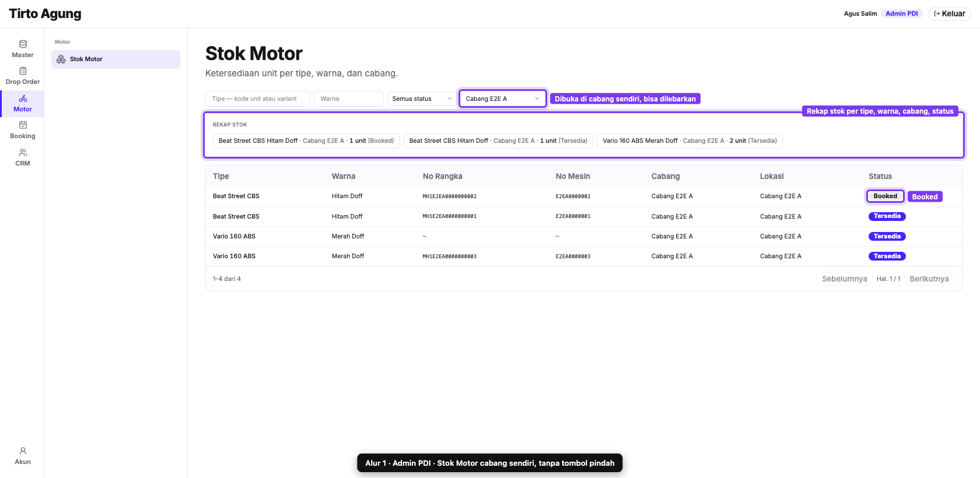Open Akun account section
Viewport: 980px width, 478px height.
[22, 456]
